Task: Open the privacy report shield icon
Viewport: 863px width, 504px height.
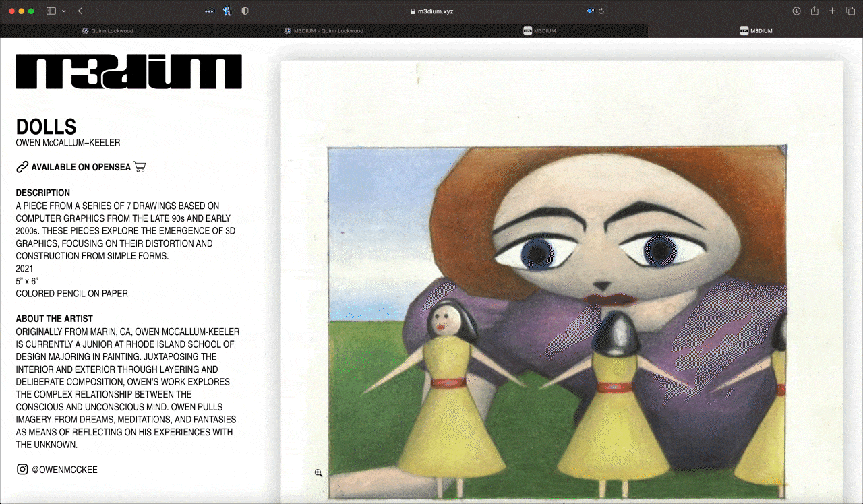Action: point(245,11)
